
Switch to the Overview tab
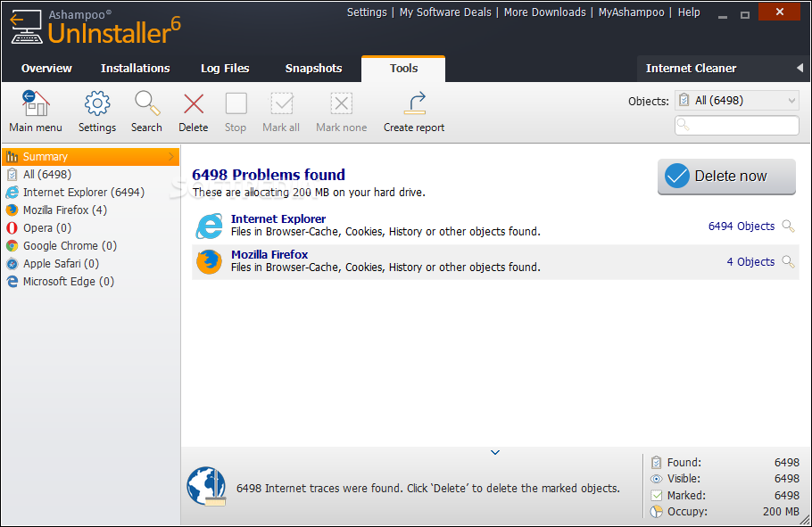pyautogui.click(x=46, y=69)
